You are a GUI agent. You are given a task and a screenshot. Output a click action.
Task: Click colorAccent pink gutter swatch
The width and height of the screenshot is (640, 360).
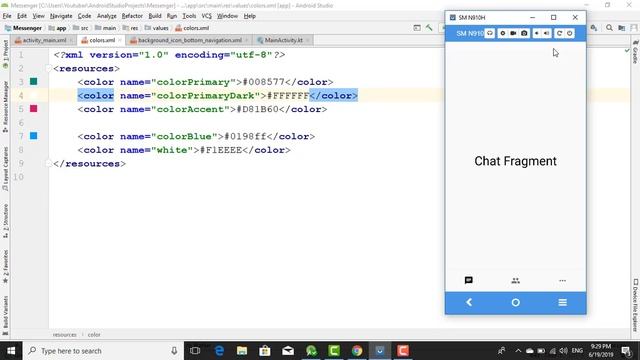click(x=33, y=109)
